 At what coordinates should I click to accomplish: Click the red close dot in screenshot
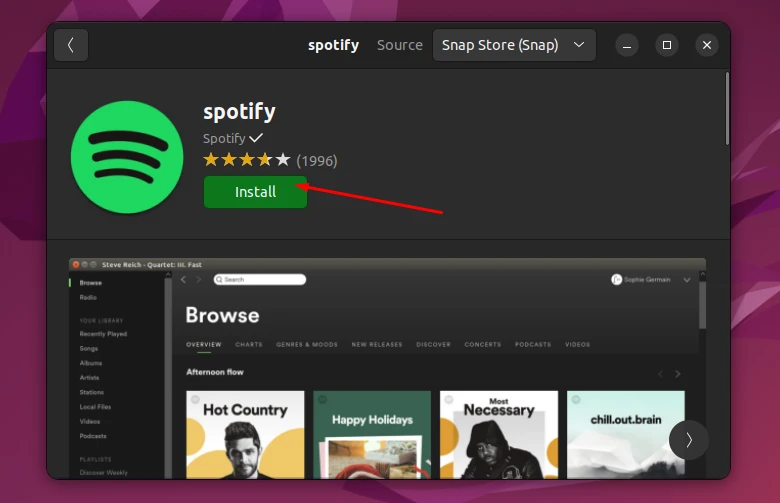coord(76,265)
